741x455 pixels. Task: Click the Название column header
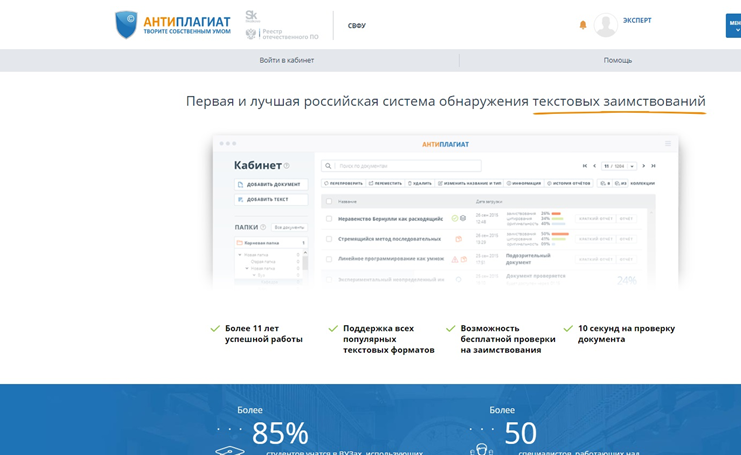tap(347, 202)
